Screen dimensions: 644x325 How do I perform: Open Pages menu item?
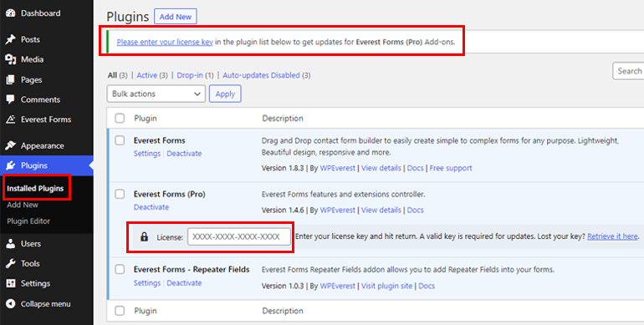point(31,79)
